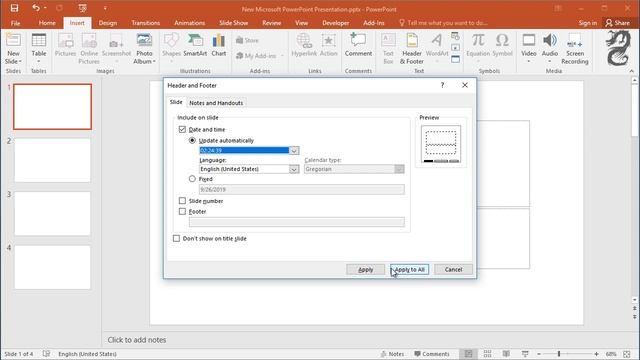
Task: Add a new Comment
Action: (358, 45)
